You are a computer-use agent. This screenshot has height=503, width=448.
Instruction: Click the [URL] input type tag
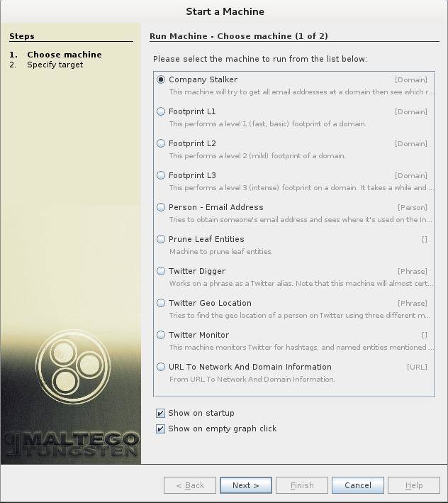coord(417,367)
